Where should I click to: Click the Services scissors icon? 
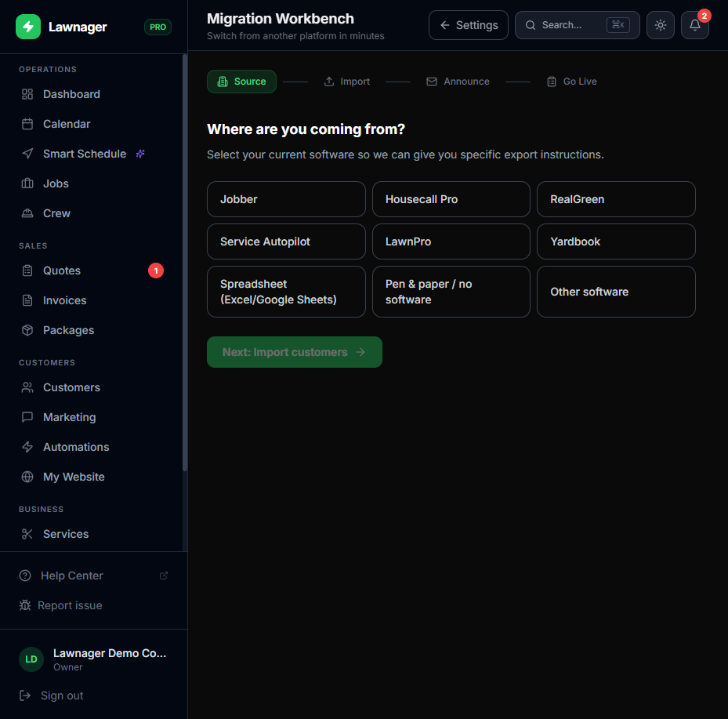[27, 534]
